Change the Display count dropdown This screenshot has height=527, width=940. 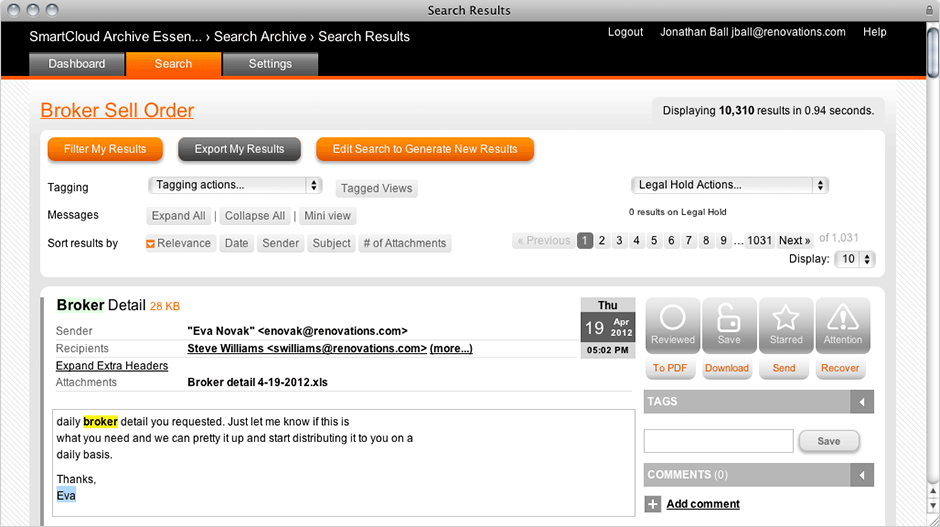856,259
